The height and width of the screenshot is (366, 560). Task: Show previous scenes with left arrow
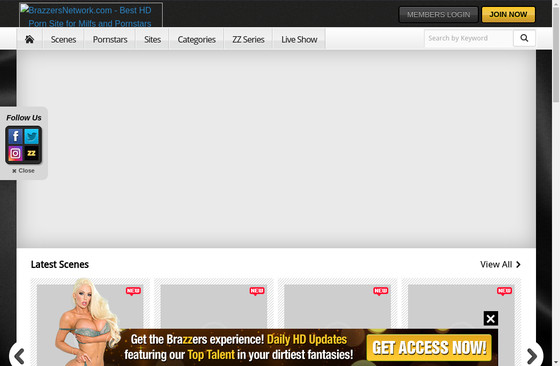[x=19, y=356]
